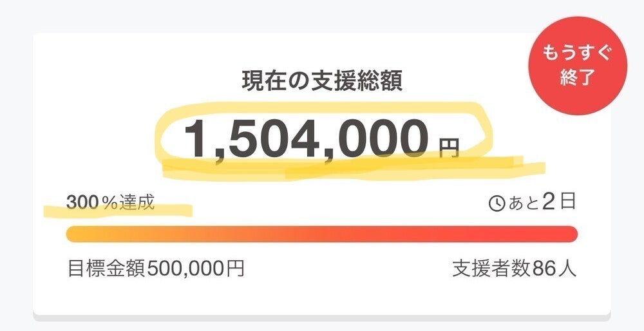
Task: Click the 円 unit after the total amount
Action: click(x=450, y=149)
